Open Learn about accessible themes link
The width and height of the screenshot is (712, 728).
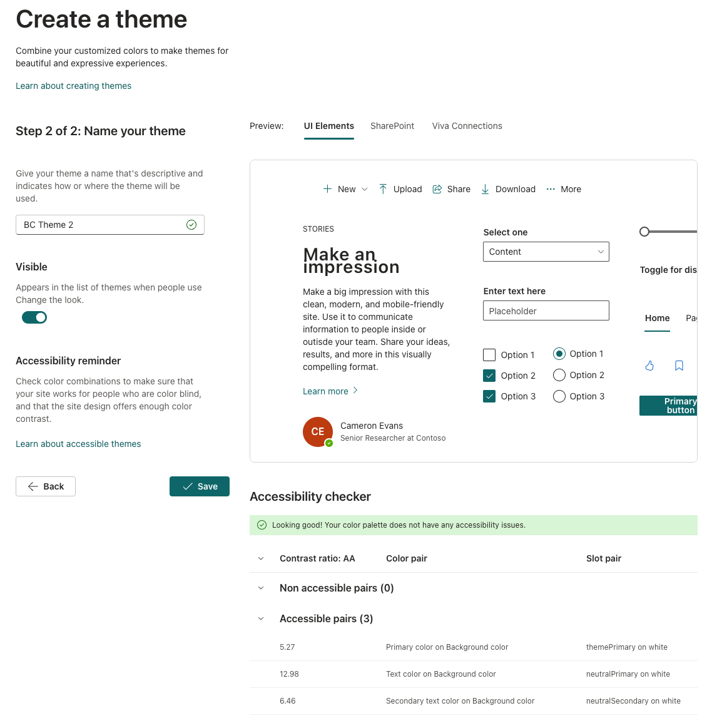[x=78, y=444]
